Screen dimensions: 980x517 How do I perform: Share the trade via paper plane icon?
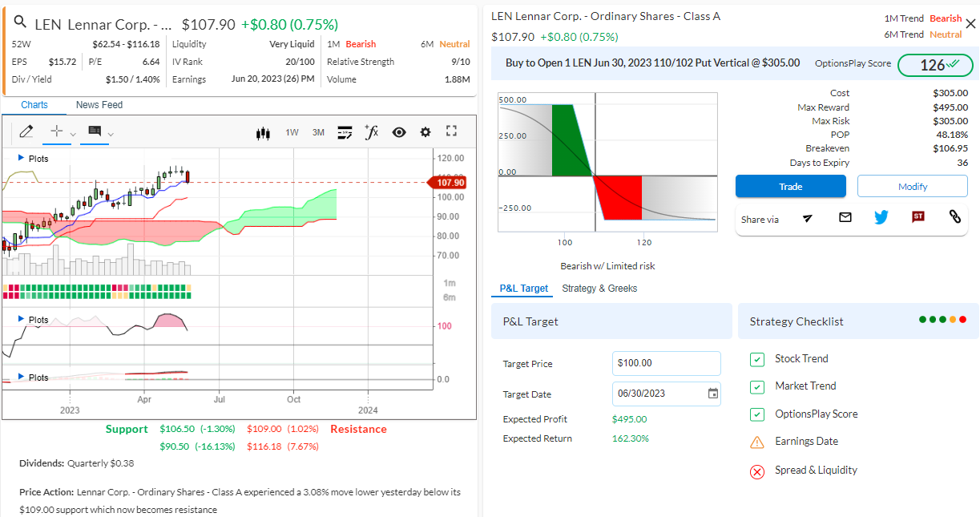[x=808, y=218]
